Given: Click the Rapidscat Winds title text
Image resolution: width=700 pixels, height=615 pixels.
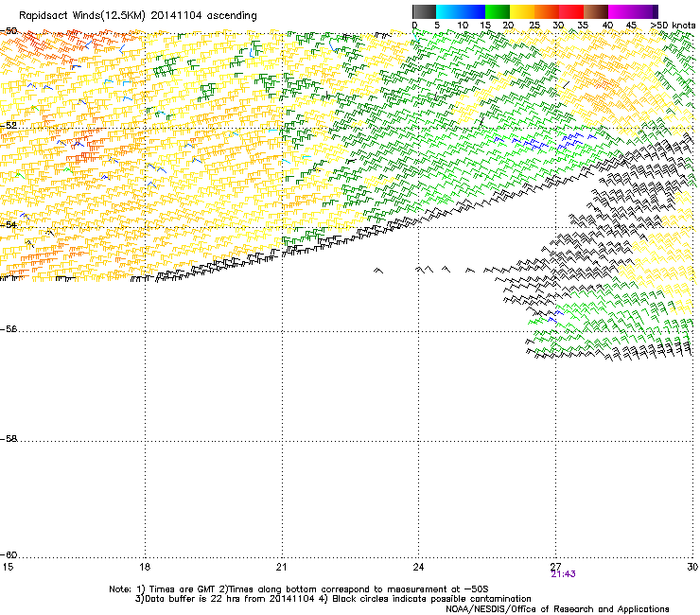Looking at the screenshot, I should coord(137,16).
